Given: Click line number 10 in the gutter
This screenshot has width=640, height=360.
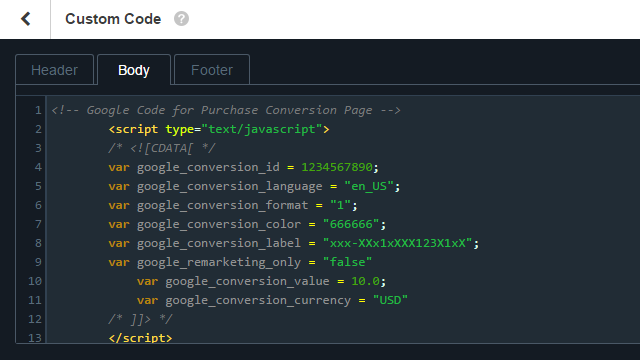Looking at the screenshot, I should pos(35,281).
